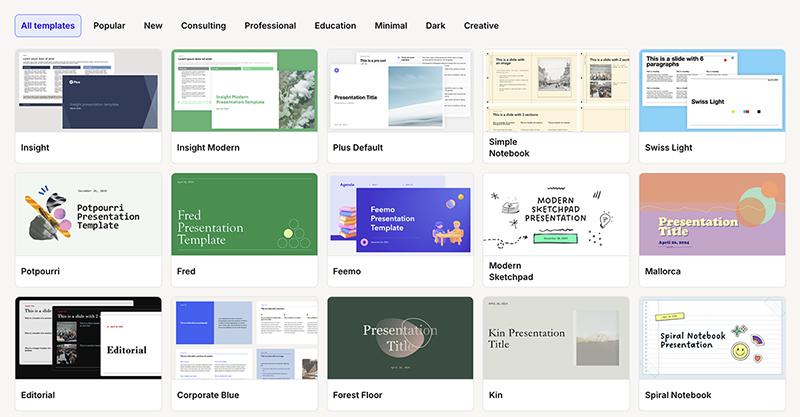Click the Feemo card caption
This screenshot has width=800, height=417.
tap(347, 272)
